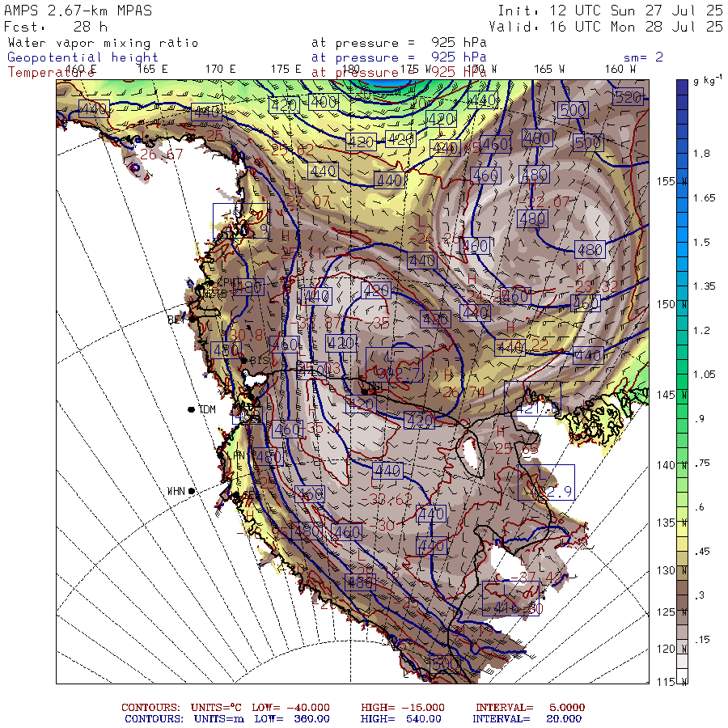
Task: Click the boxed 520 height contour label
Action: click(x=629, y=97)
